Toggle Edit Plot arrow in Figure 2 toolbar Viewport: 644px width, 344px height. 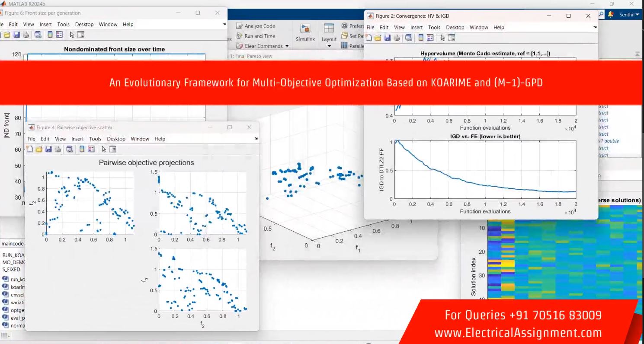442,38
